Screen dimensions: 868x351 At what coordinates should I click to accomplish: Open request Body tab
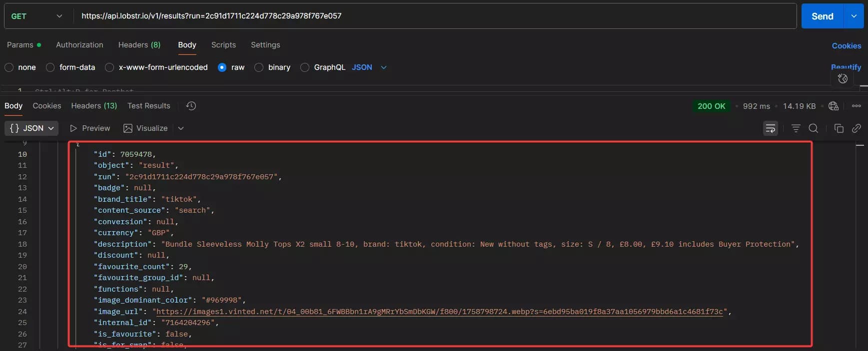tap(187, 45)
